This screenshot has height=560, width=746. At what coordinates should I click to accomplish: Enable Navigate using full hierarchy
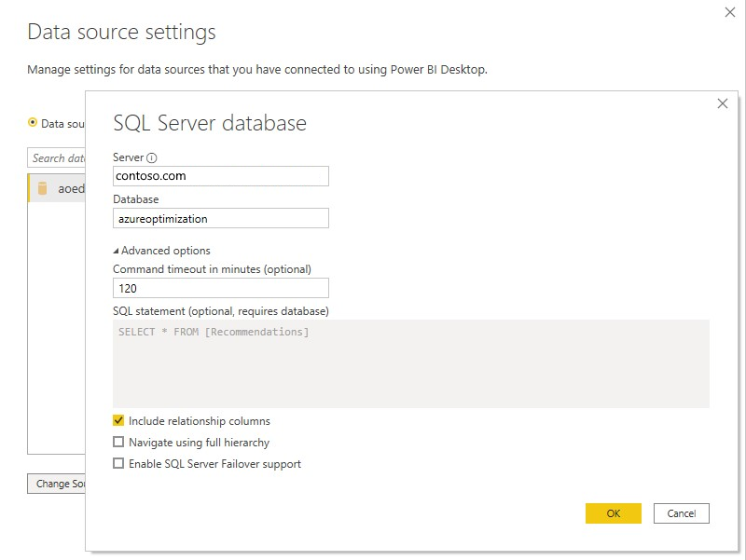coord(118,441)
